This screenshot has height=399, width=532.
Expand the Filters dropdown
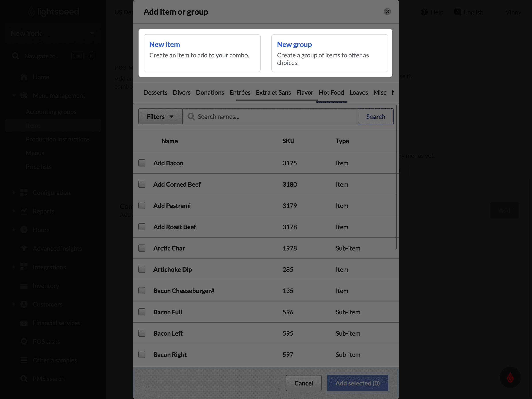160,117
